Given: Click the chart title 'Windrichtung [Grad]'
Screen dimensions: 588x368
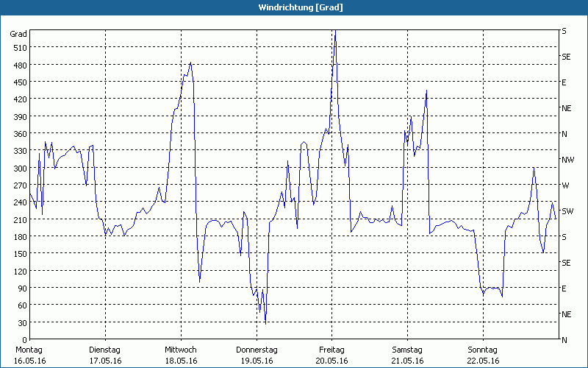Looking at the screenshot, I should pyautogui.click(x=301, y=7).
